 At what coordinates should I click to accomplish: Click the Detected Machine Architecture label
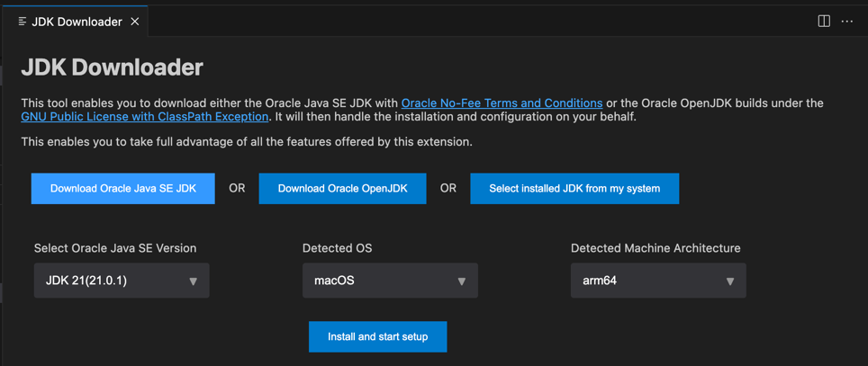click(656, 248)
